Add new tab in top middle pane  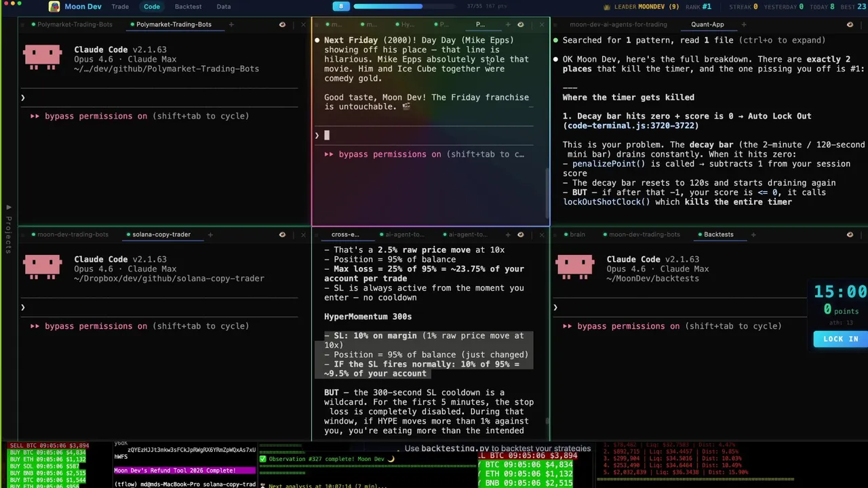[508, 24]
